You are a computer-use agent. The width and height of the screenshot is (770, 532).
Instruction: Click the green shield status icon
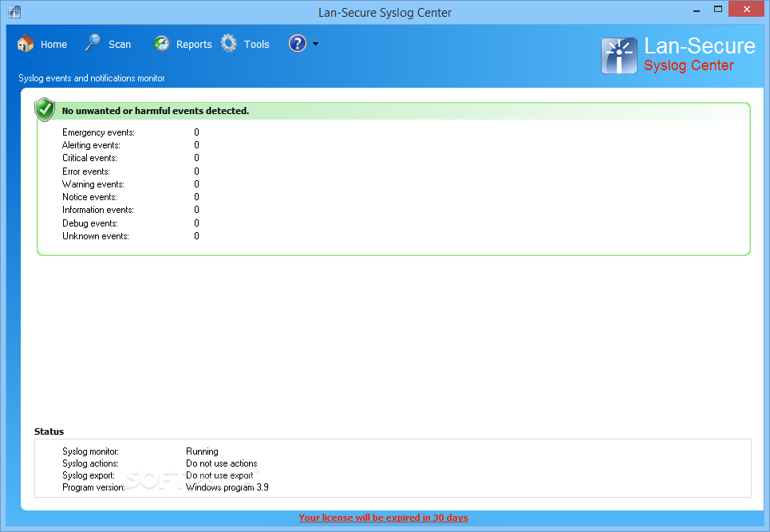(x=45, y=109)
